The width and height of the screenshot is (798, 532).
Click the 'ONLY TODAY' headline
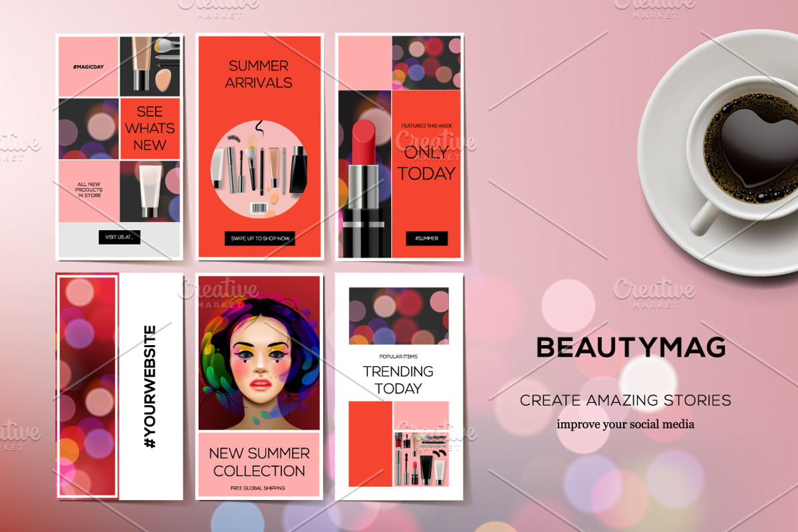click(426, 164)
